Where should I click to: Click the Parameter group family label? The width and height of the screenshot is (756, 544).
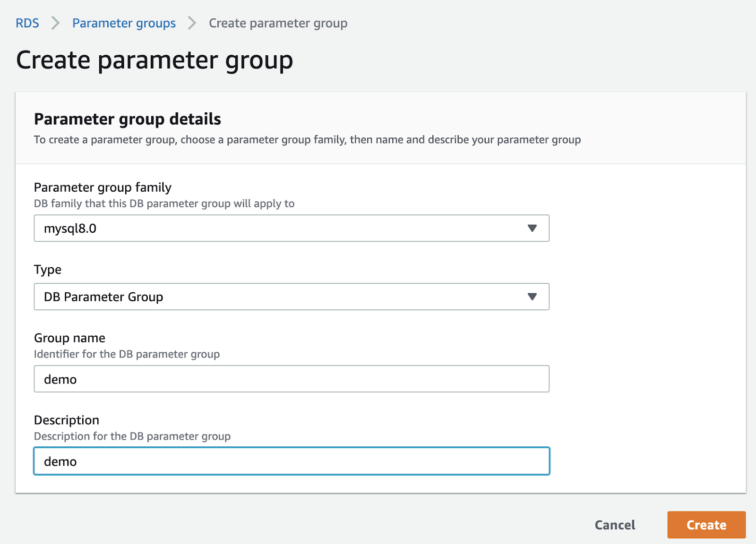click(103, 187)
